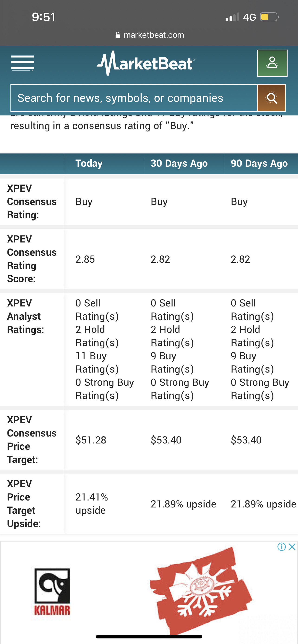The image size is (298, 644).
Task: Tap the XPEV Consensus Rating Score label
Action: (x=32, y=259)
